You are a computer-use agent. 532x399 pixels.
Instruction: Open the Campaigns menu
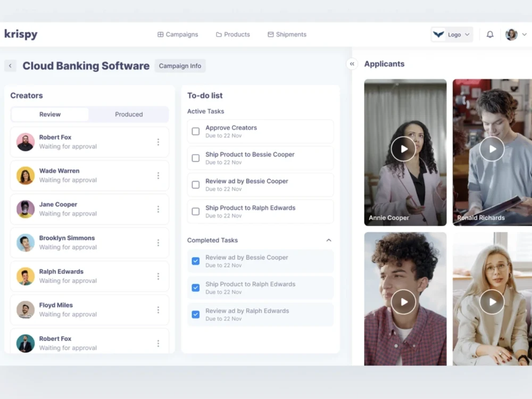tap(178, 34)
